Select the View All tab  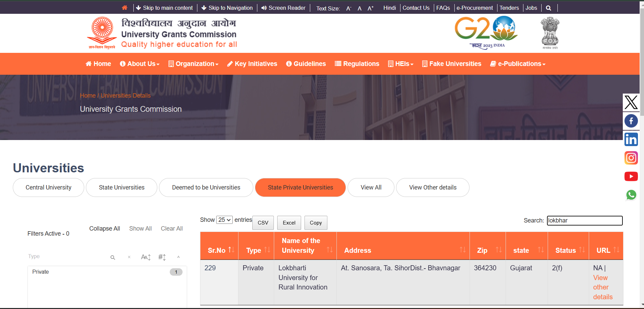tap(371, 187)
